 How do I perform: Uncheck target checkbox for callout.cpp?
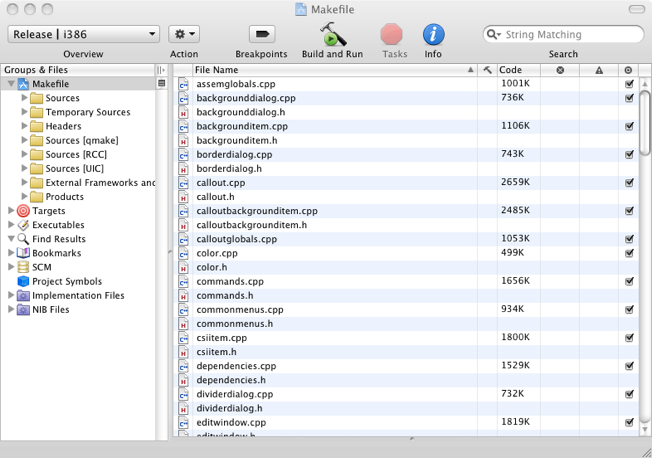tap(629, 183)
